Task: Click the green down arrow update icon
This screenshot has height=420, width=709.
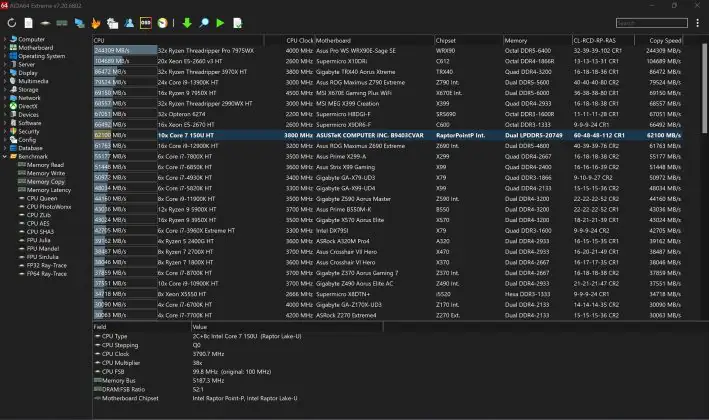Action: pyautogui.click(x=187, y=23)
